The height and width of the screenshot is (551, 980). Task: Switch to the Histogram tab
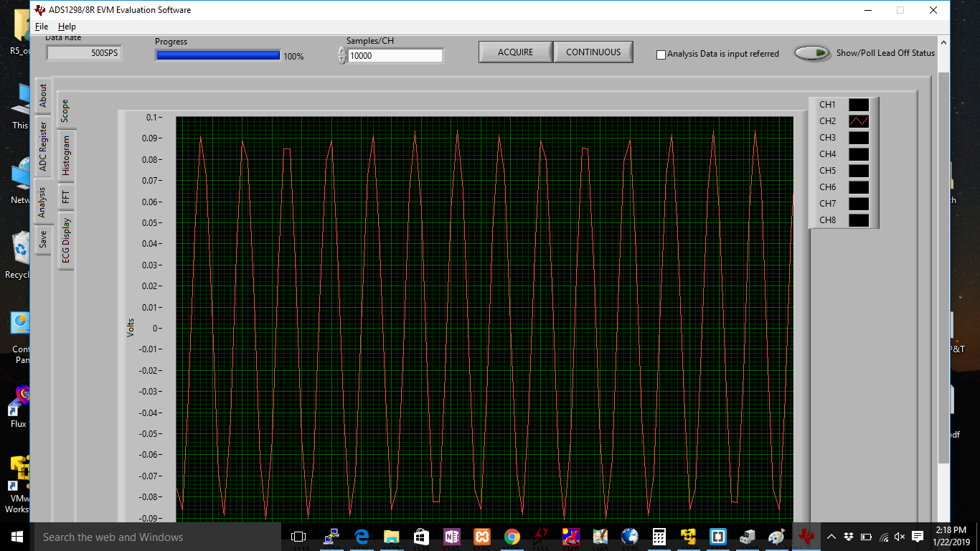click(x=66, y=155)
